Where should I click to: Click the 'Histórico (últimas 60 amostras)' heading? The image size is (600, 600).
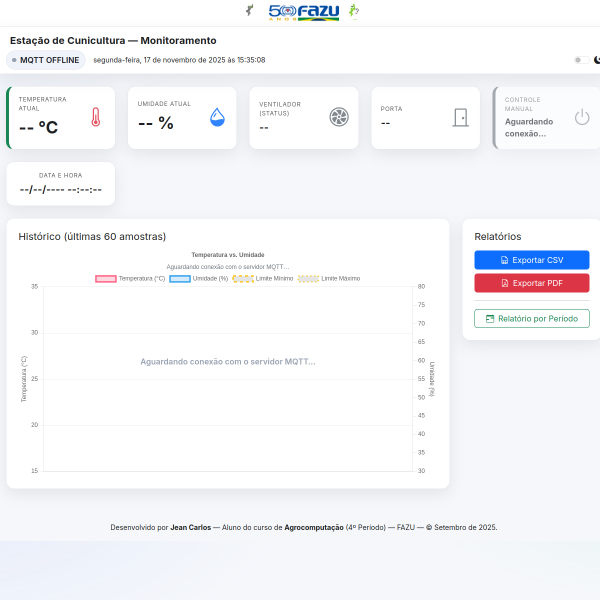92,236
